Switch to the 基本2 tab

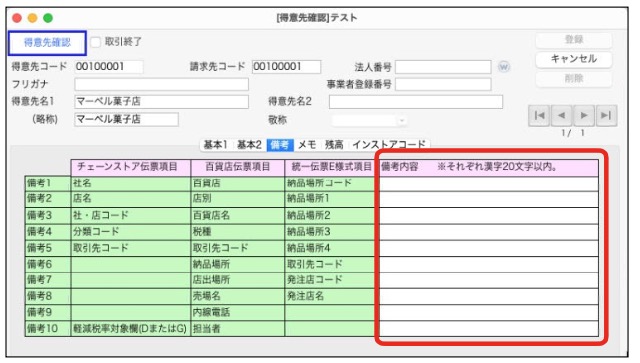(x=249, y=145)
